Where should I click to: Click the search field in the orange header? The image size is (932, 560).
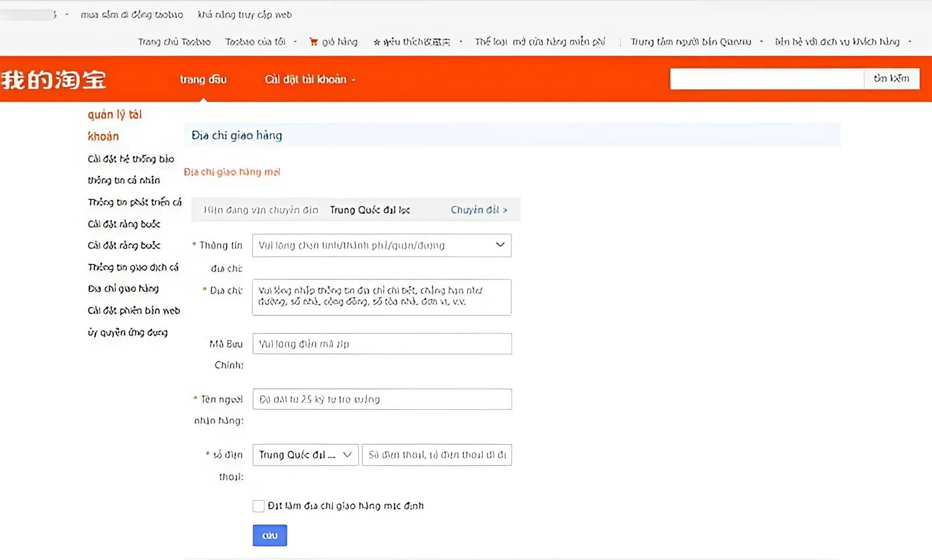coord(767,79)
